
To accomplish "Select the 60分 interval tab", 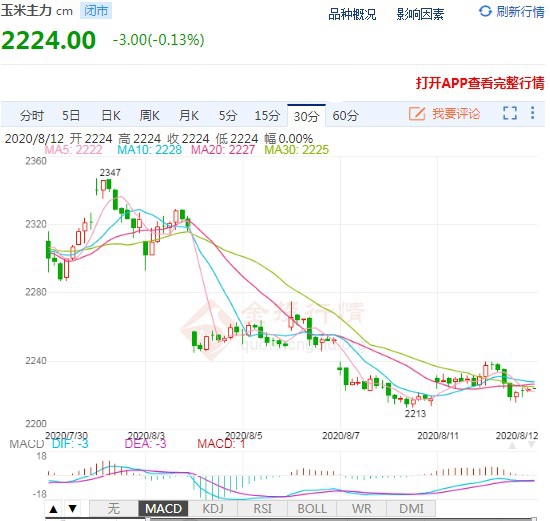I will click(346, 115).
